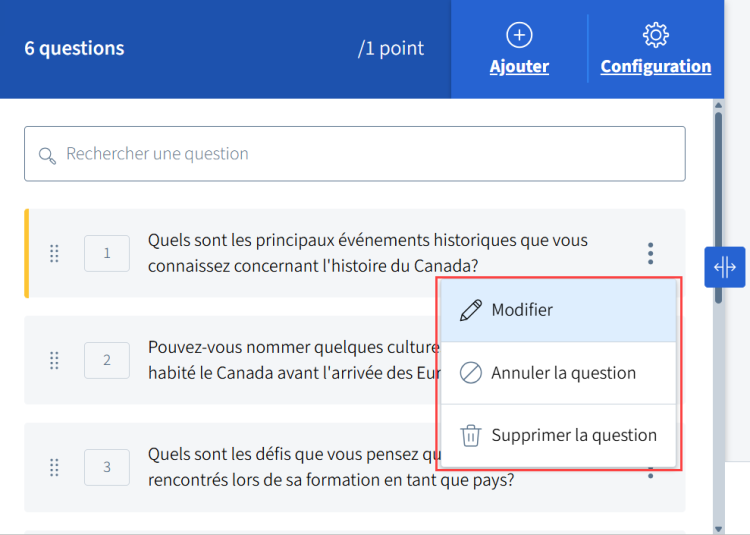Grab the drag handle for question 2
This screenshot has height=535, width=750.
55,360
